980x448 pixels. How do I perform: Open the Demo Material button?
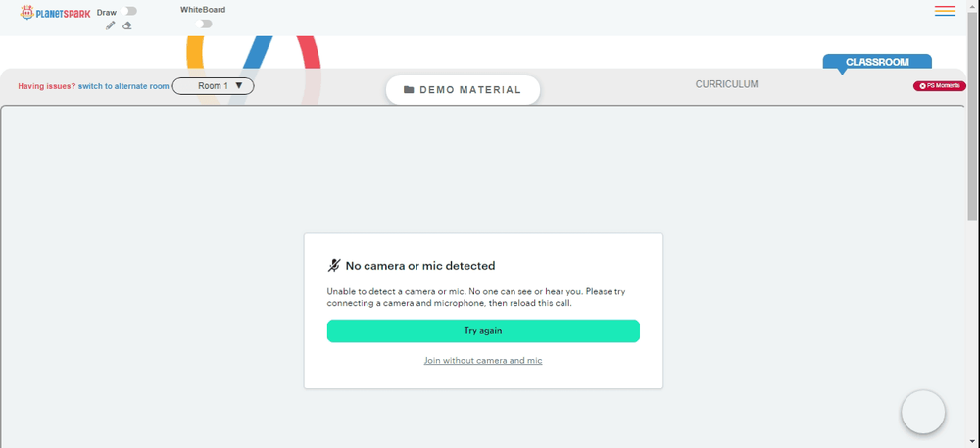[x=464, y=90]
